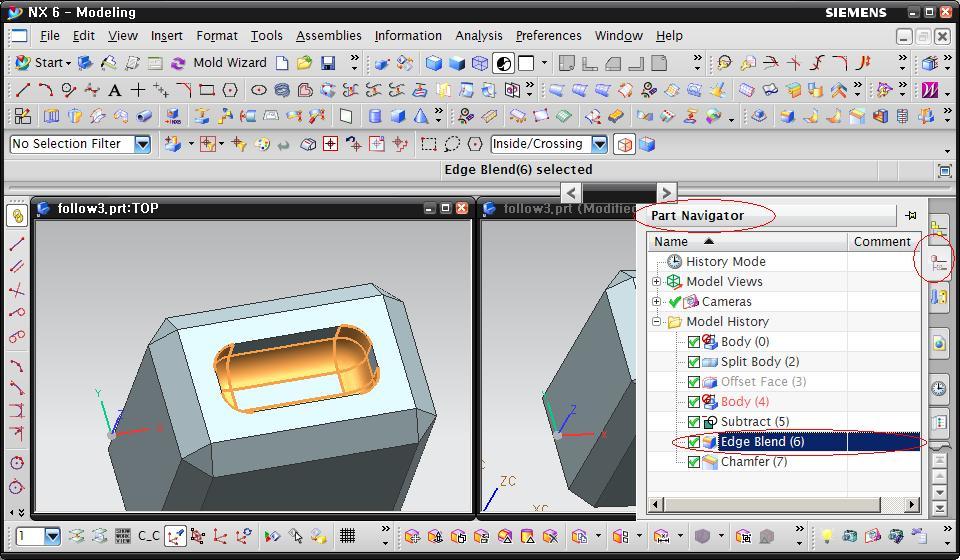960x560 pixels.
Task: Open the Inside/Crossing selection dropdown
Action: (598, 144)
